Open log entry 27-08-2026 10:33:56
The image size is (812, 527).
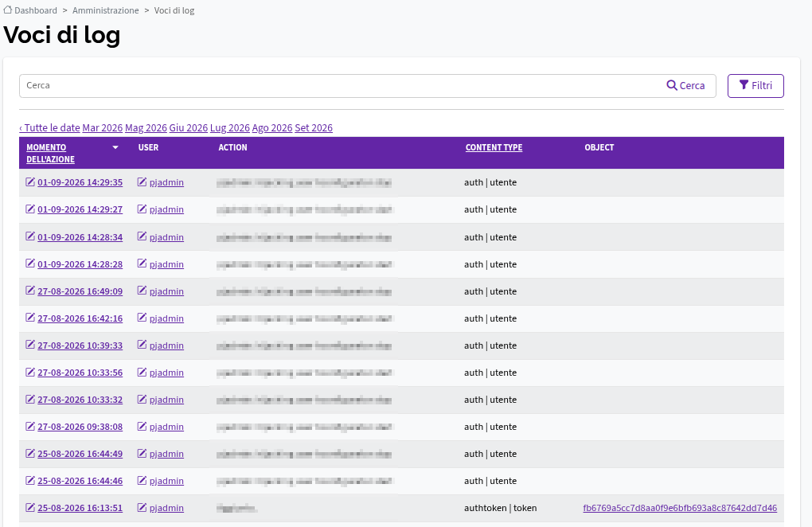click(x=80, y=373)
